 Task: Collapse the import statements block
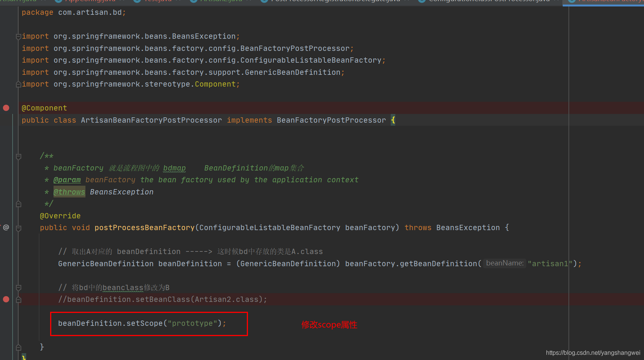18,36
